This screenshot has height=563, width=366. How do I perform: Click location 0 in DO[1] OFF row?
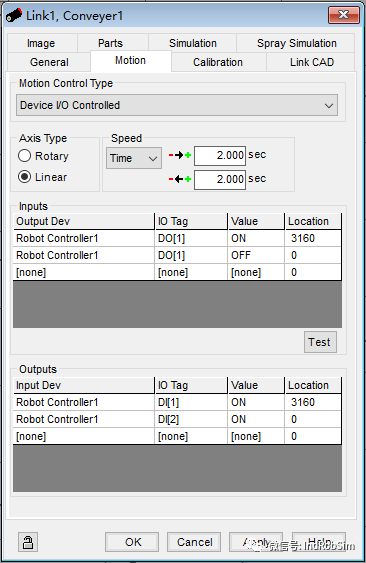pos(313,255)
